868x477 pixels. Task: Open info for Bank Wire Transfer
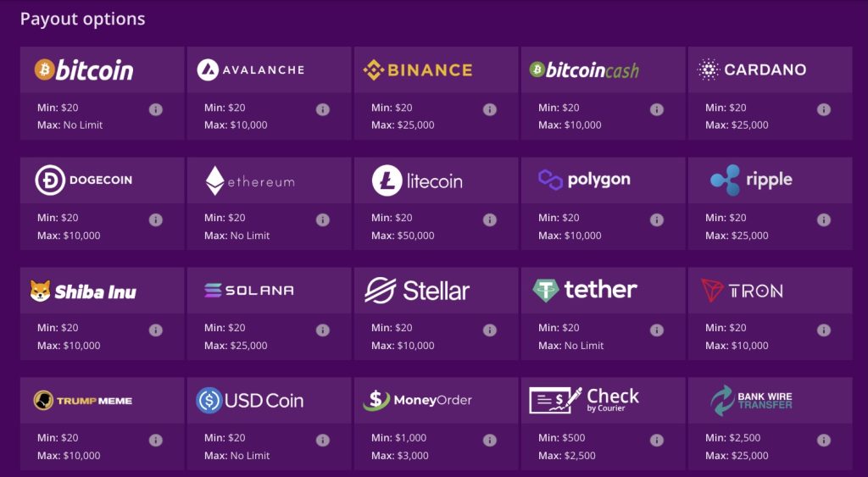pyautogui.click(x=824, y=440)
